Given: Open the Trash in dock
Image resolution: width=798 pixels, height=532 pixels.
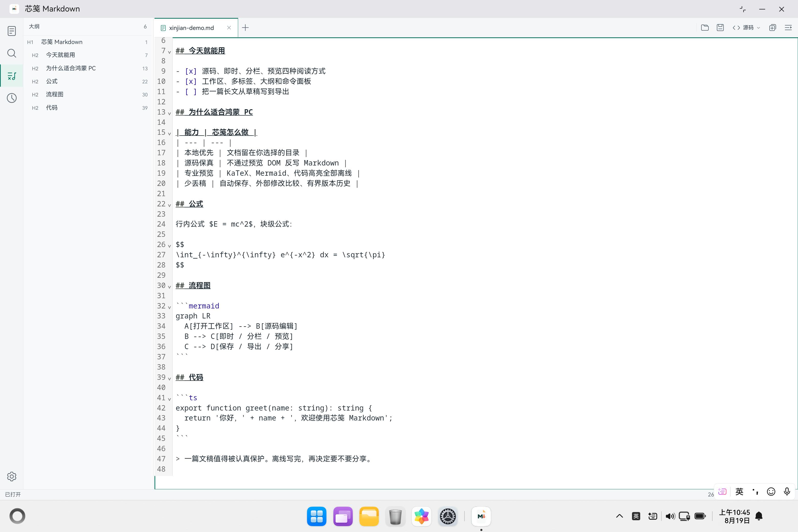Looking at the screenshot, I should coord(395,516).
